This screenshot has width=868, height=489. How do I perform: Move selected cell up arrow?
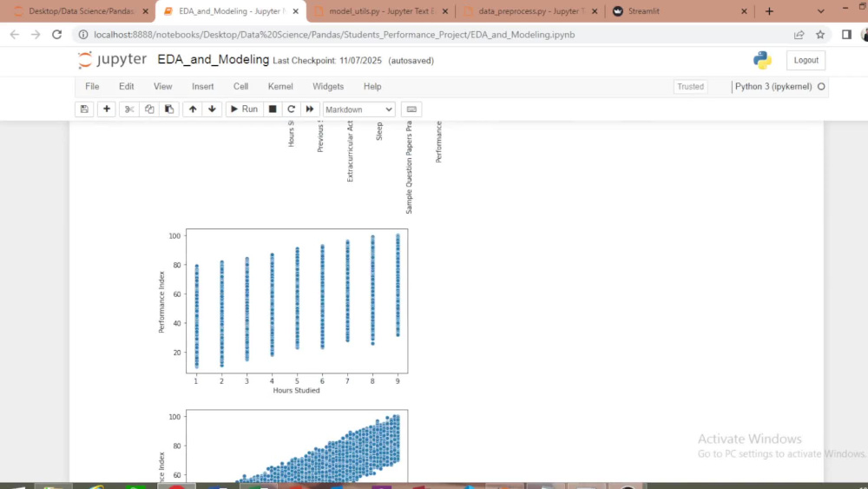tap(193, 109)
